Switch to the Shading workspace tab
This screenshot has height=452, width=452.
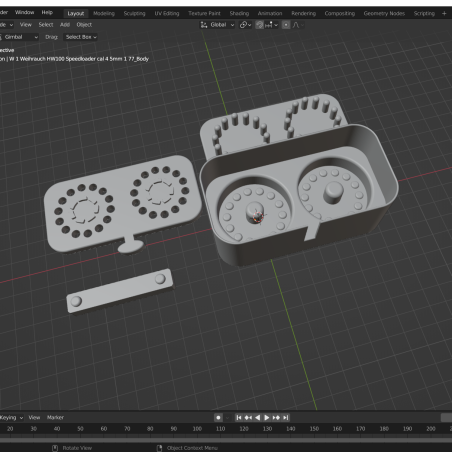pyautogui.click(x=239, y=13)
